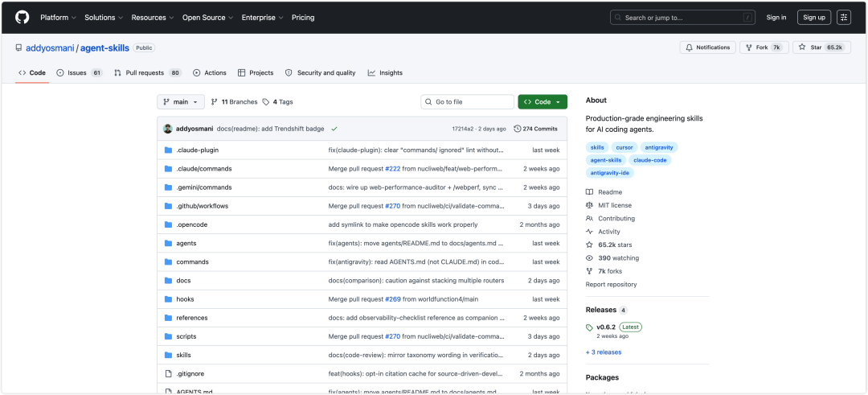Expand the green Code dropdown button
Viewport: 868px width, 395px height.
pyautogui.click(x=542, y=102)
